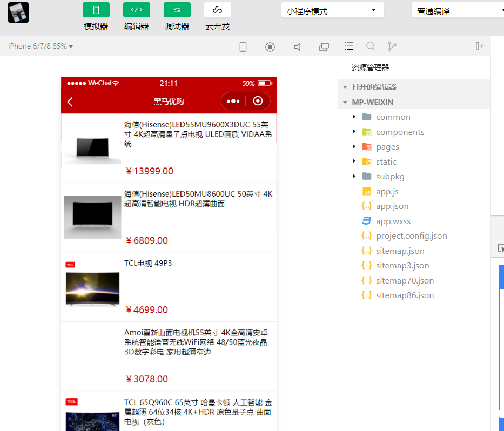Open the source control branch icon
The image size is (504, 431).
[x=392, y=46]
